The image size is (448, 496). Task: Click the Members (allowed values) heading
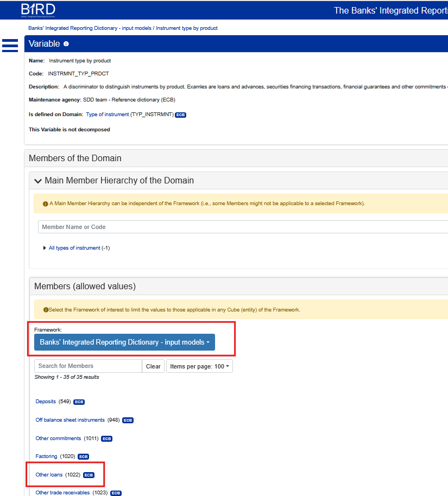click(x=85, y=287)
